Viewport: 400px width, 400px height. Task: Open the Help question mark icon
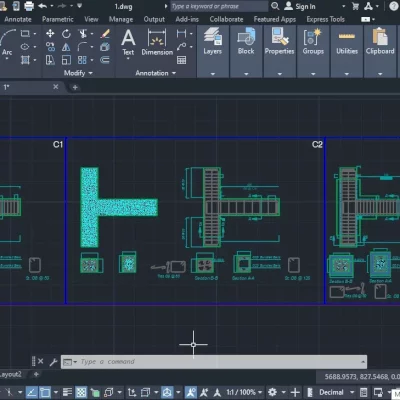point(393,6)
